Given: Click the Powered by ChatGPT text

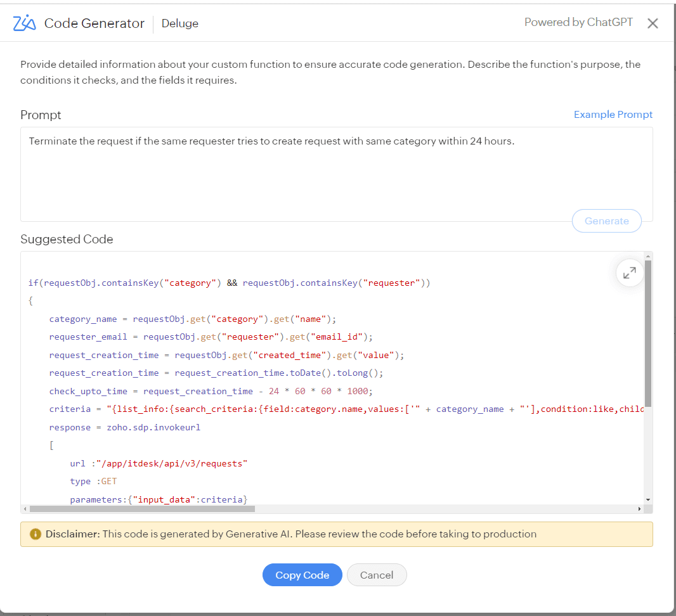Looking at the screenshot, I should (578, 22).
